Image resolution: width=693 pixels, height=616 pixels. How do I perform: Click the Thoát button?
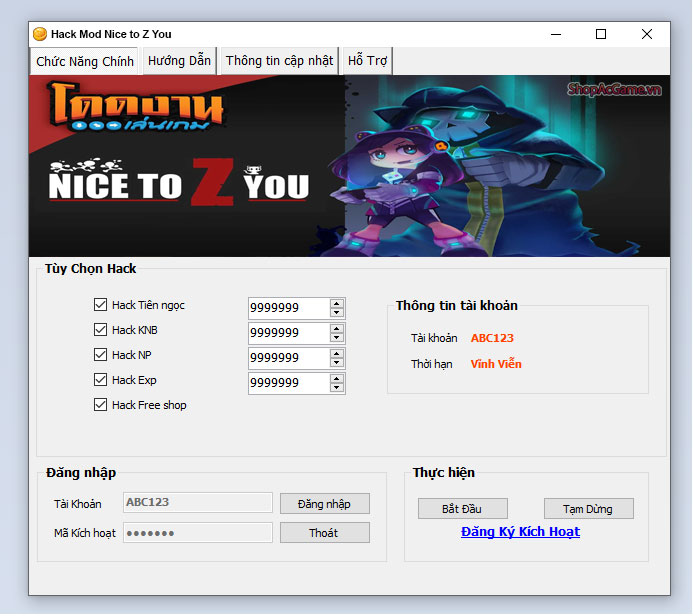point(325,533)
